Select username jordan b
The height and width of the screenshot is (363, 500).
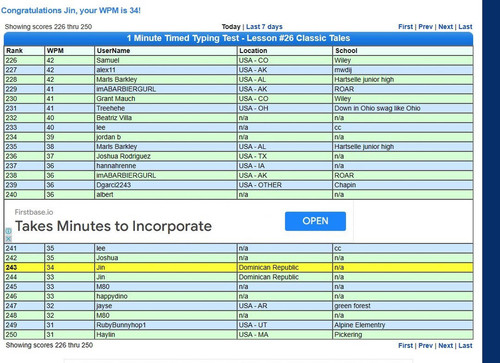tap(109, 137)
